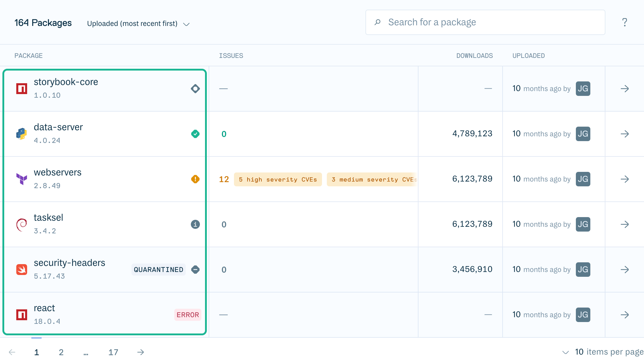Image resolution: width=644 pixels, height=357 pixels.
Task: Select page 17 in pagination
Action: click(113, 352)
